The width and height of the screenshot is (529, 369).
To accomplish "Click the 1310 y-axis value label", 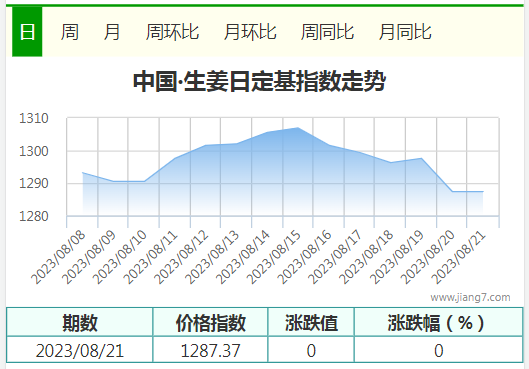I will click(34, 118).
